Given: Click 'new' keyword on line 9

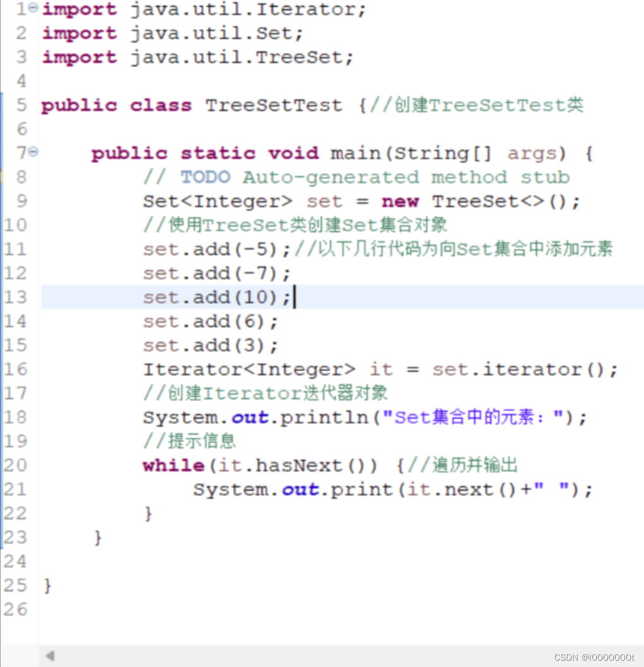Looking at the screenshot, I should [x=400, y=202].
